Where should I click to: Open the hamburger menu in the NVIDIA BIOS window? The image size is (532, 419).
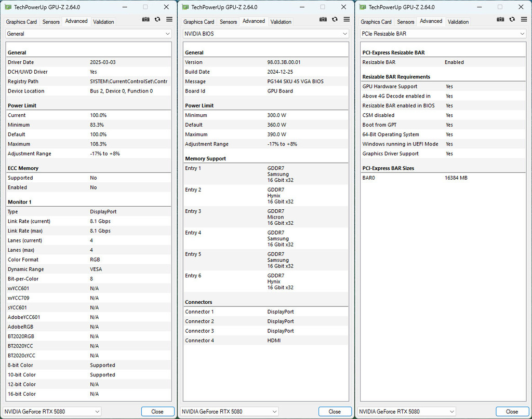coord(347,19)
